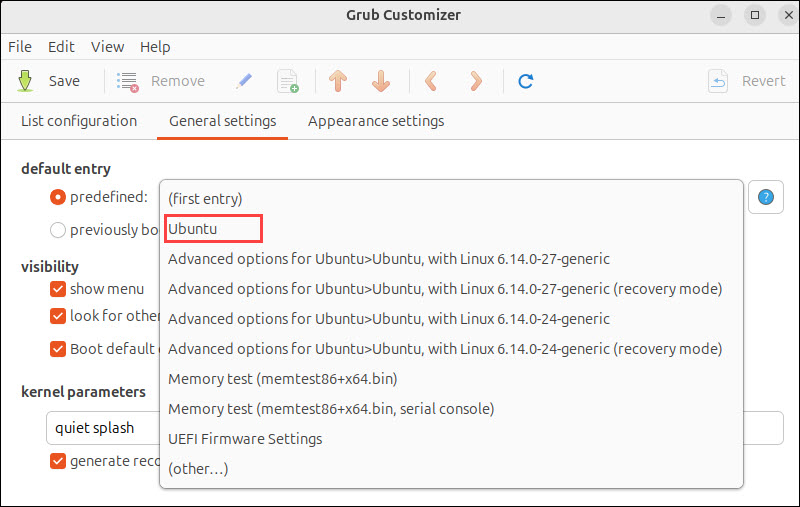Viewport: 800px width, 507px height.
Task: Switch to the List configuration tab
Action: 79,121
